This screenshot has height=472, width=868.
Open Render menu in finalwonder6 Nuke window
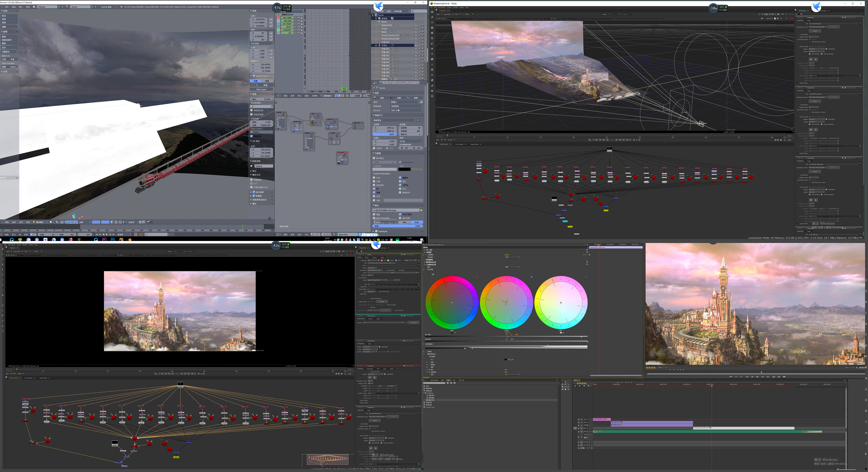[455, 7]
